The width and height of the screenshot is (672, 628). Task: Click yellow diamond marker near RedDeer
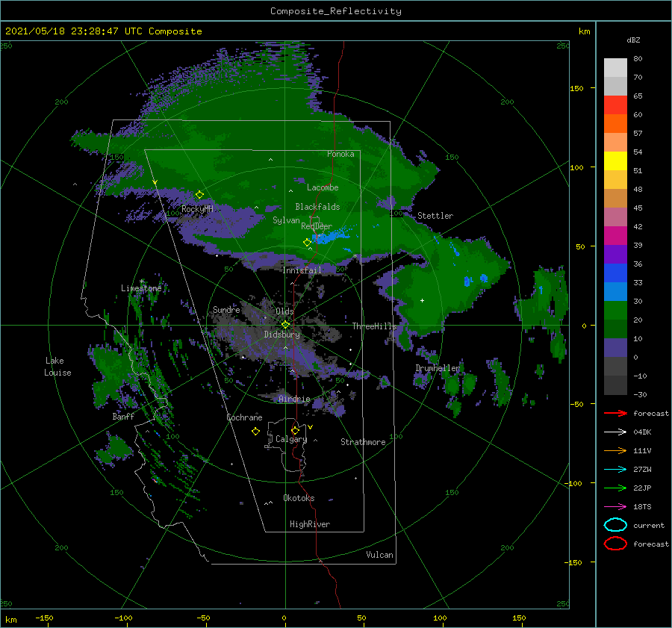click(x=307, y=242)
